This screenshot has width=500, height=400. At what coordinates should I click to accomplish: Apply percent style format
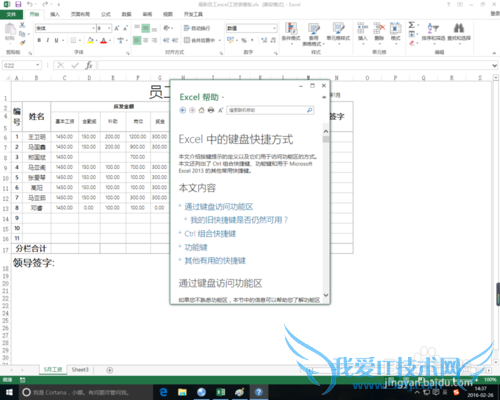point(244,40)
